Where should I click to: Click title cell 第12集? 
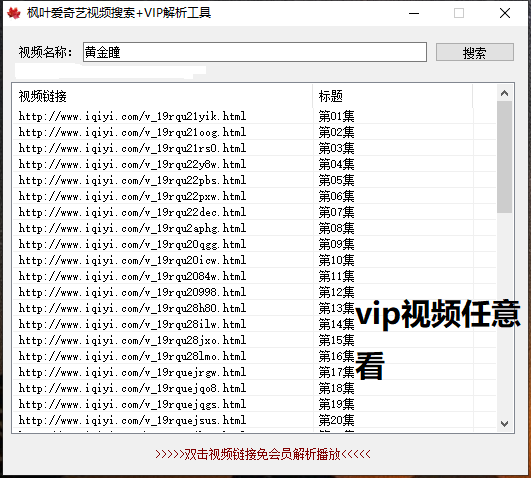337,292
